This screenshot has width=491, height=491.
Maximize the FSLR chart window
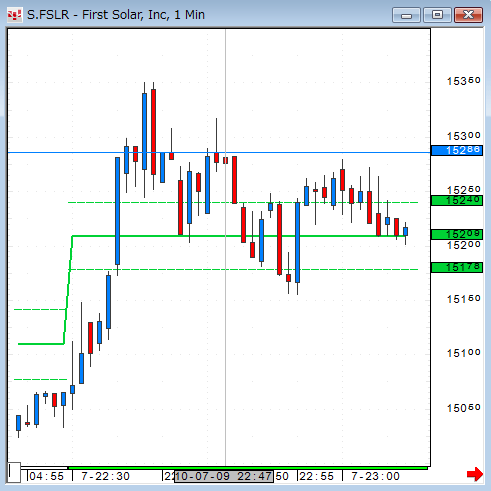(437, 15)
